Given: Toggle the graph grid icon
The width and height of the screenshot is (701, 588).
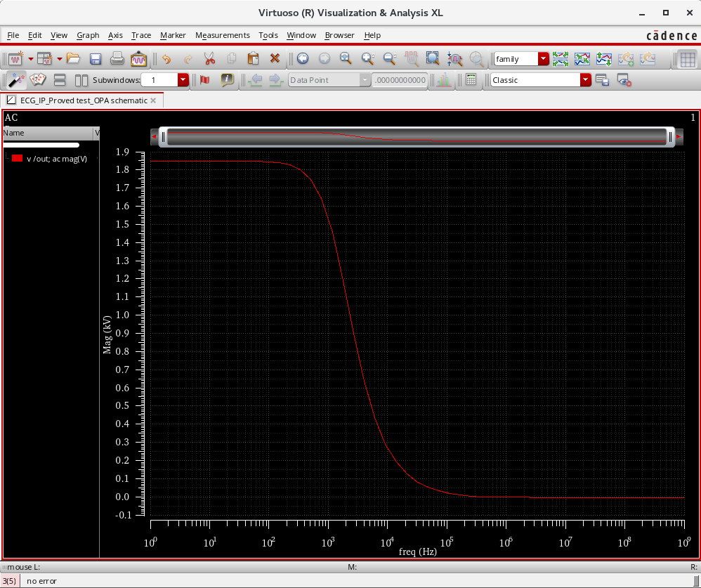Looking at the screenshot, I should coord(688,58).
